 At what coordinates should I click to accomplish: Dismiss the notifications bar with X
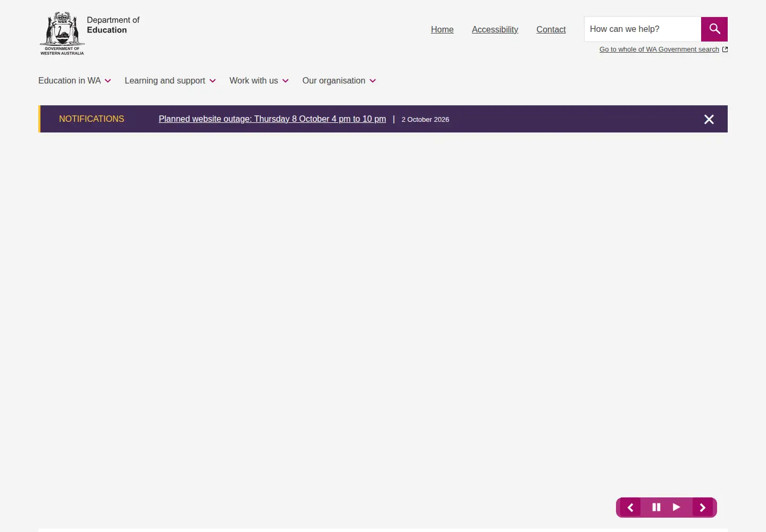pos(709,119)
